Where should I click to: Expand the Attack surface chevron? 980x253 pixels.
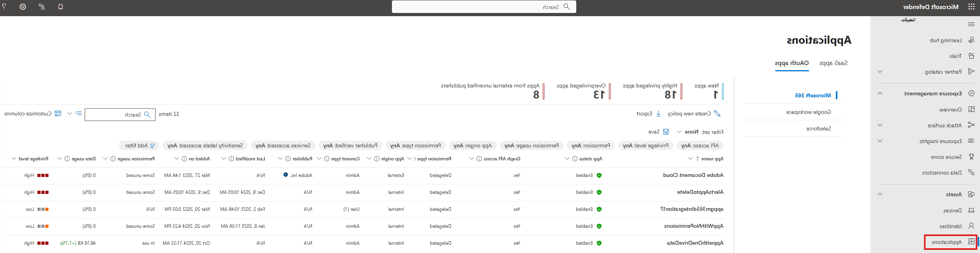click(880, 125)
